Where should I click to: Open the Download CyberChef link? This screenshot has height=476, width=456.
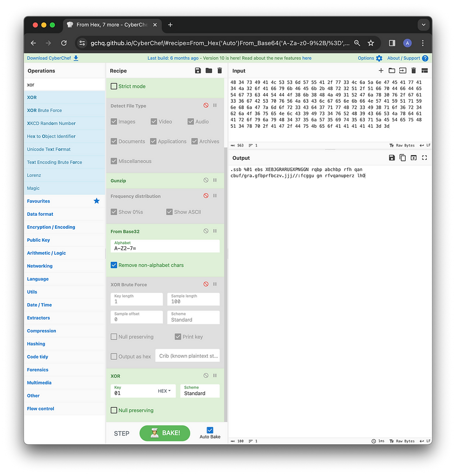pos(53,58)
